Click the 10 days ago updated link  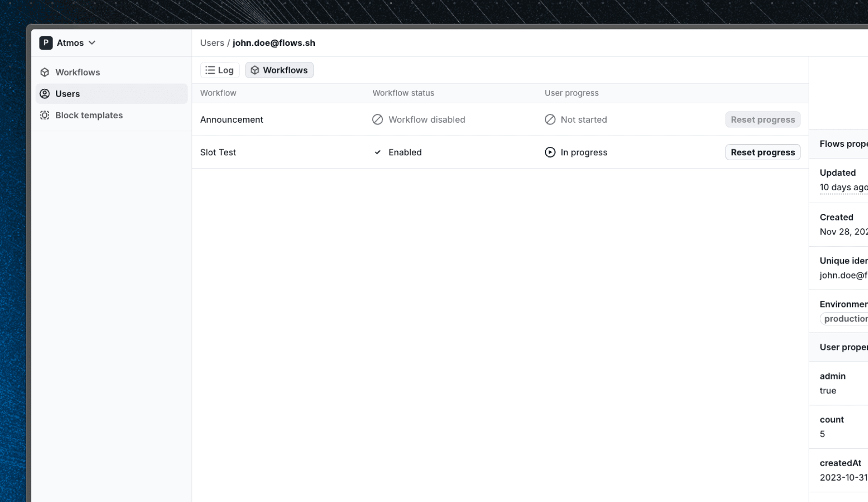[843, 187]
